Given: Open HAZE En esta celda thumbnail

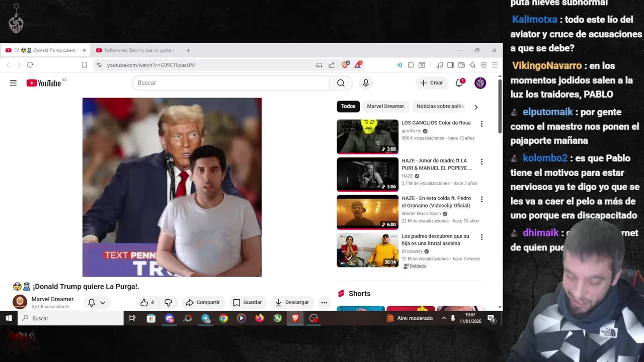Looking at the screenshot, I should coord(367,212).
